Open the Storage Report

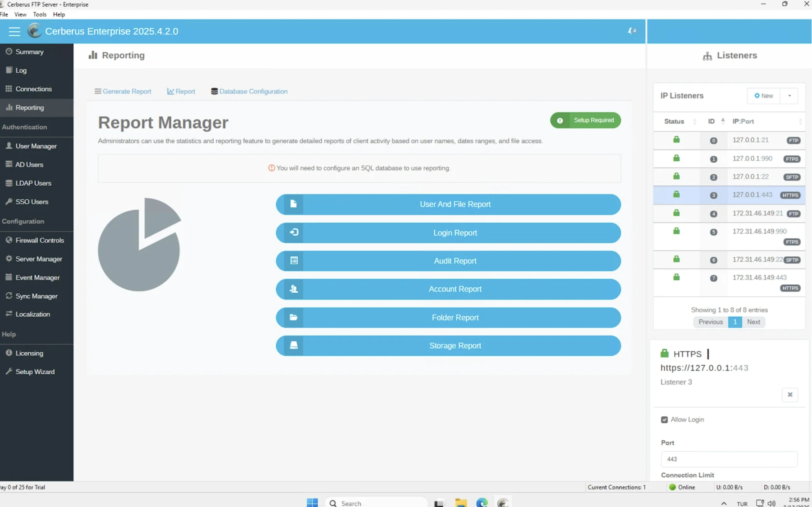point(448,346)
